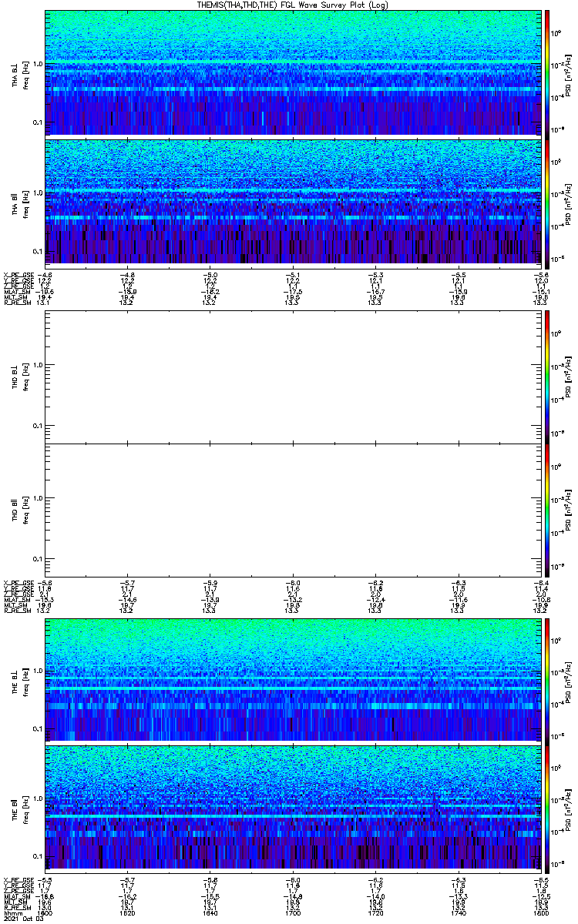Click the '0.1' tick on THD B∥ axis
Viewport: 578px width, 924px height.
(x=37, y=558)
